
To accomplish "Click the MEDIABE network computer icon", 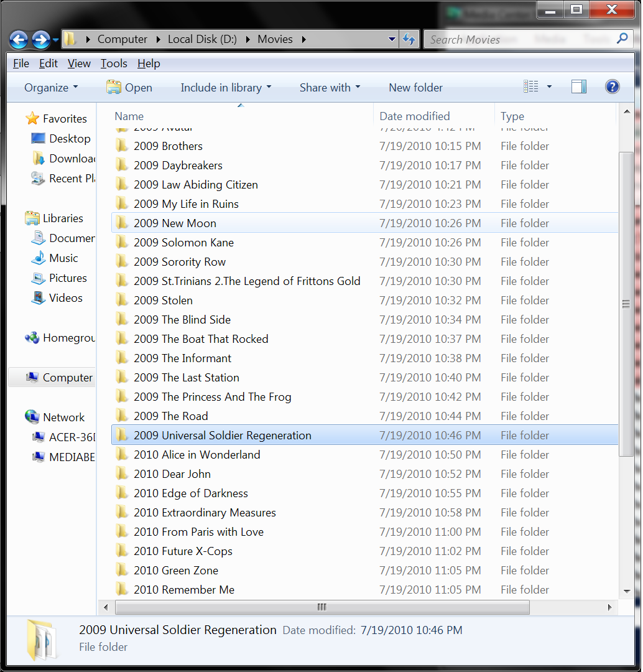I will [38, 457].
